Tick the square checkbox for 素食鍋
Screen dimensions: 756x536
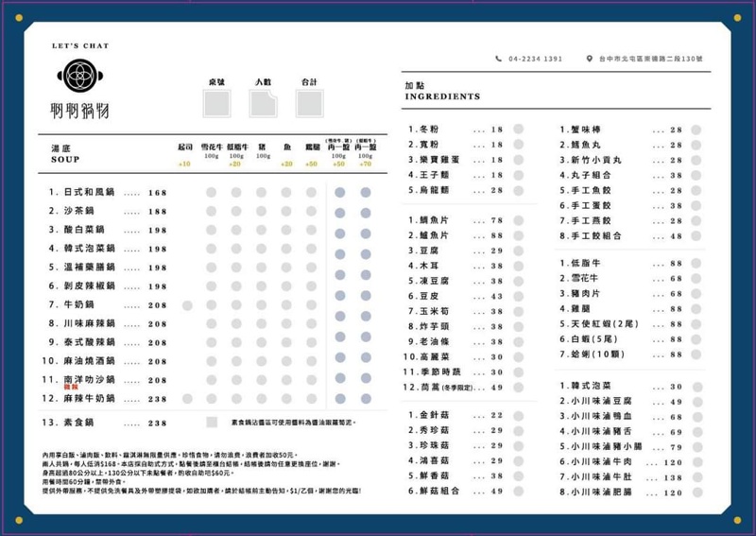tap(212, 423)
